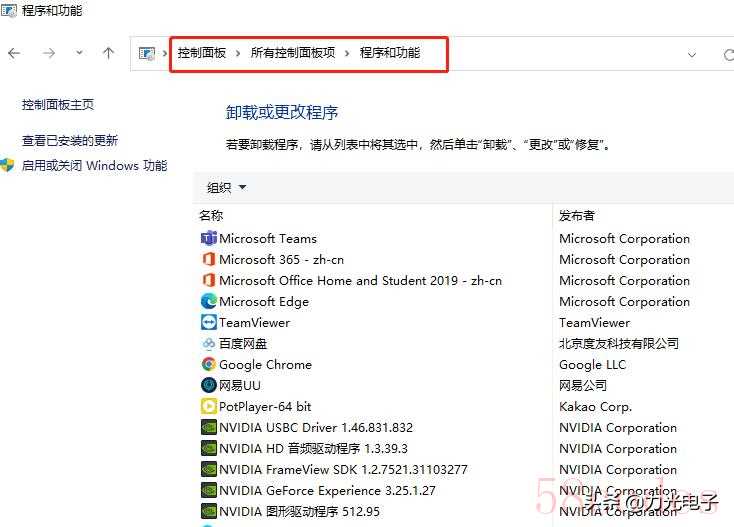
Task: Click the back navigation arrow
Action: (14, 53)
